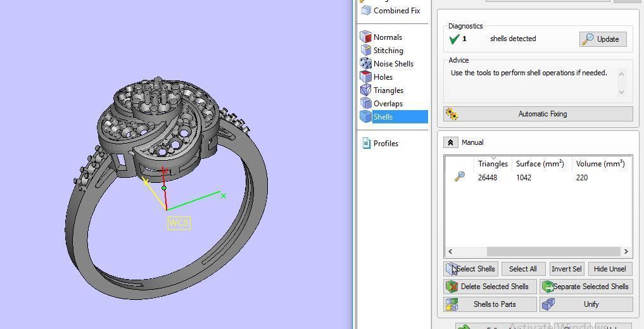Click the gears icon on Automatic Fixing
This screenshot has height=329, width=644.
pos(451,114)
